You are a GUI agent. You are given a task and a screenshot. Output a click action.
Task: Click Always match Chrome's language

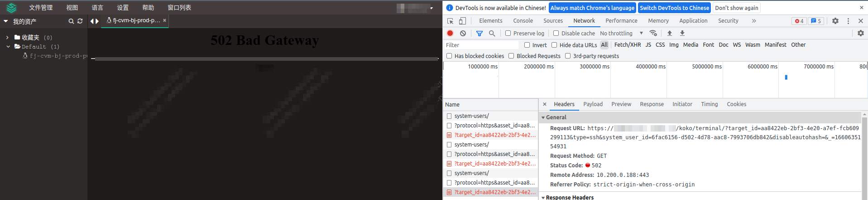pos(592,8)
